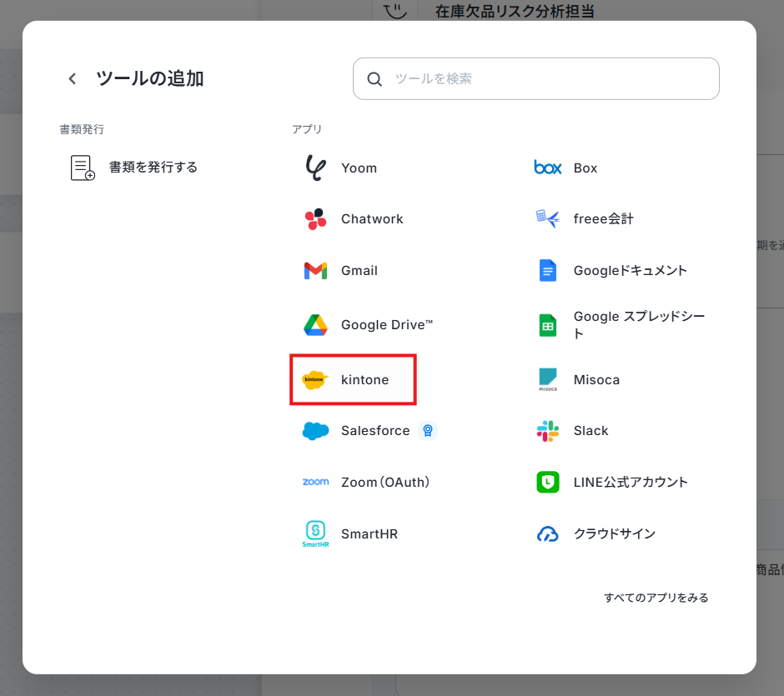The image size is (784, 696).
Task: Open the Google Drive triangle icon
Action: (315, 325)
